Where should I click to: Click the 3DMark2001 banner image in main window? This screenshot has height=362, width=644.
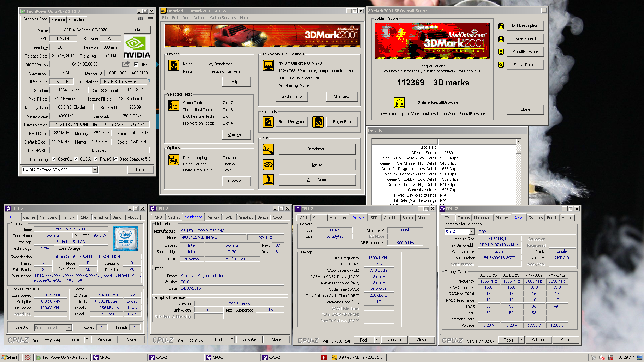[x=262, y=36]
